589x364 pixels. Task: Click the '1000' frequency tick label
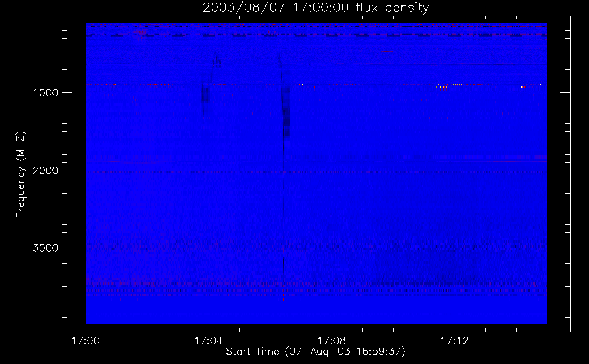[46, 93]
